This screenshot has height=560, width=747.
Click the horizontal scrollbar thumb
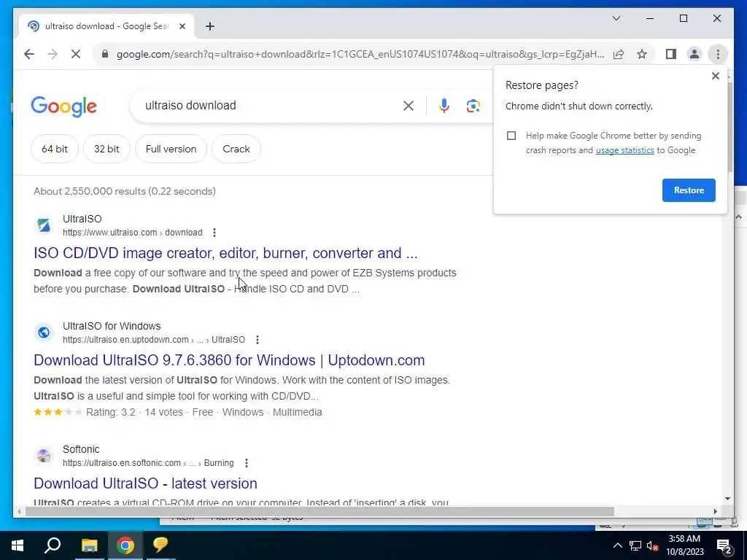pyautogui.click(x=320, y=511)
